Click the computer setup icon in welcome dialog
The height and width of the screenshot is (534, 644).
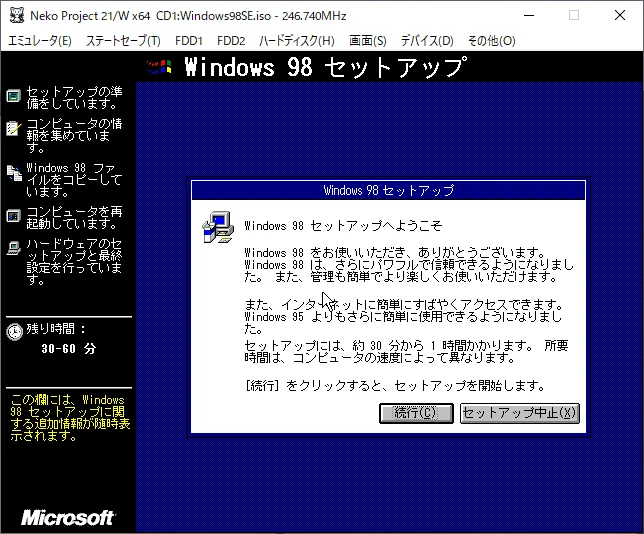[x=218, y=227]
